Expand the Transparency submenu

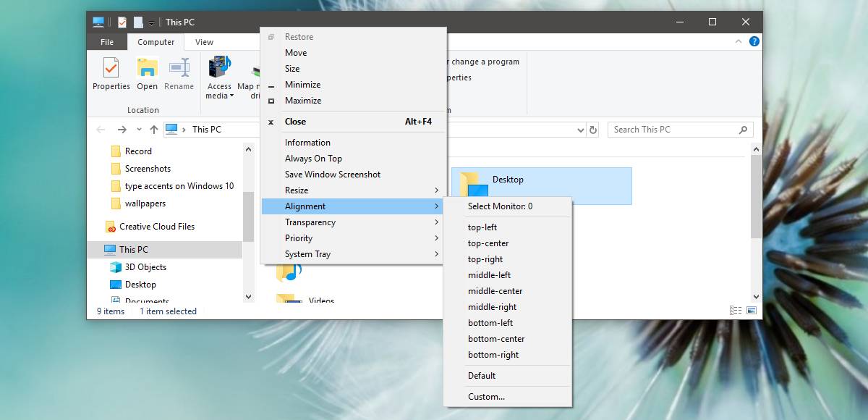(310, 222)
